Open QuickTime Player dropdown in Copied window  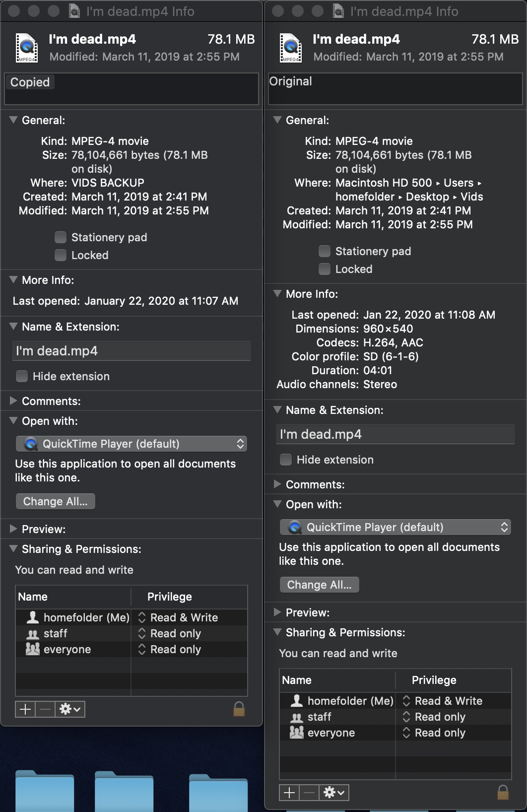click(x=132, y=444)
